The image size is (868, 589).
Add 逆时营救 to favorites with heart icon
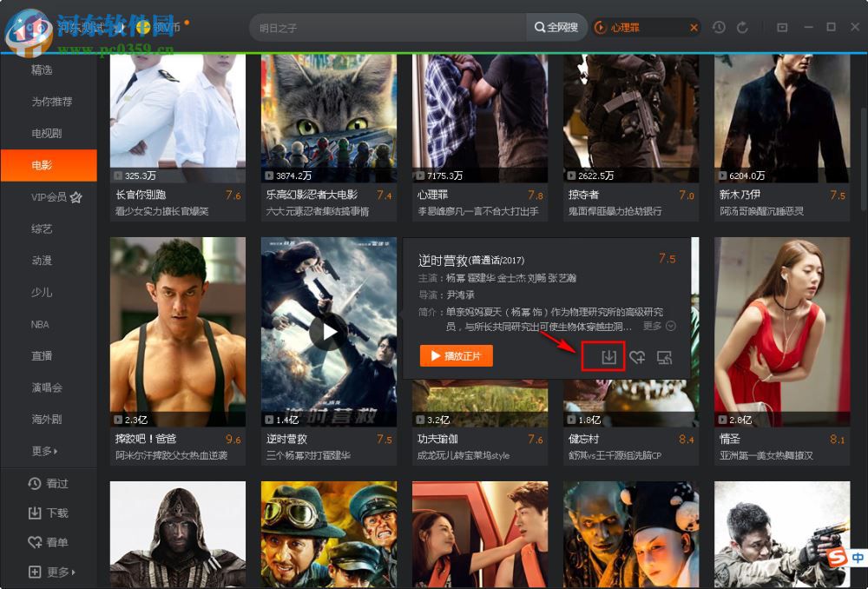tap(636, 356)
